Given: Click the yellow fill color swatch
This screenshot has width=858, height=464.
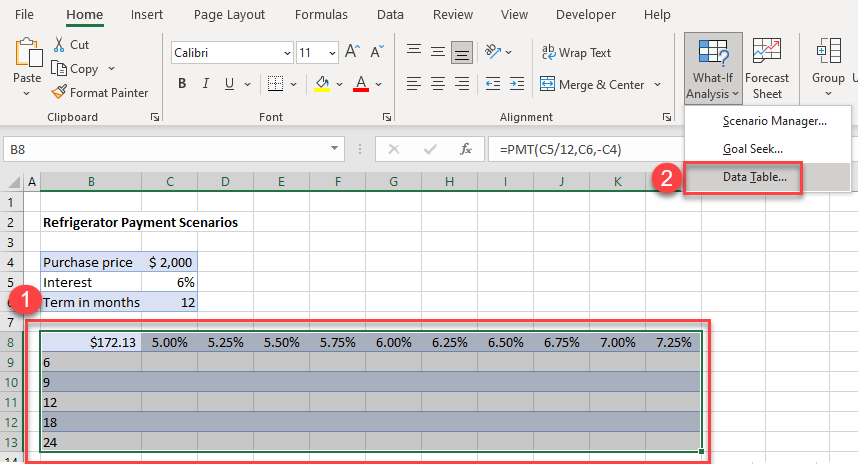Looking at the screenshot, I should (x=322, y=84).
